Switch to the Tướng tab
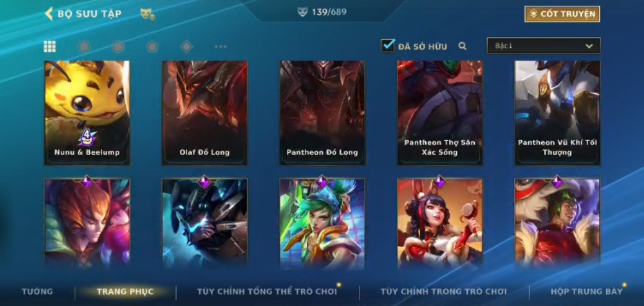 coord(37,292)
